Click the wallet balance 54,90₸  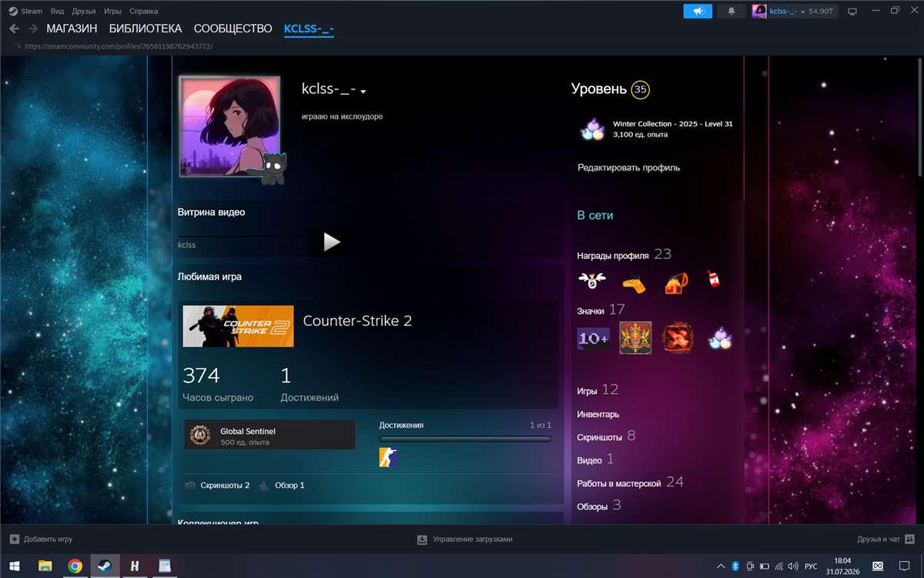pos(822,12)
